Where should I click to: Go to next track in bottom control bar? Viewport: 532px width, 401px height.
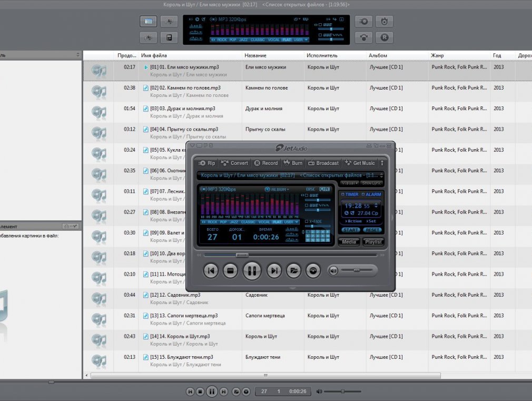pos(223,392)
